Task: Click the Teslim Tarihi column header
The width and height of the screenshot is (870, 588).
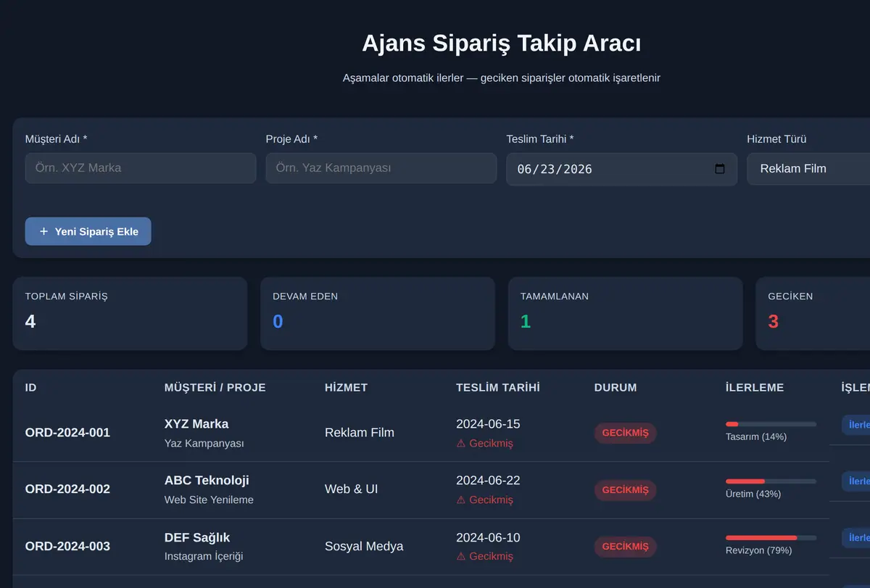Action: (497, 387)
